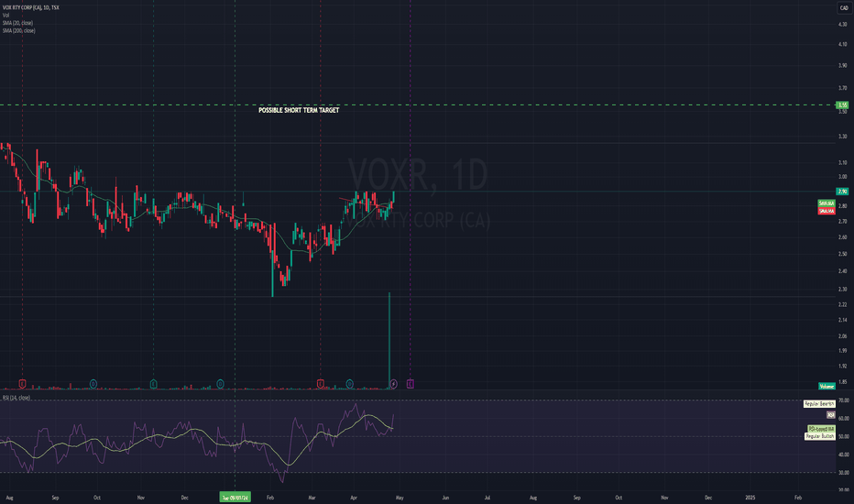
Task: Click the 3.55 target price label
Action: 843,105
